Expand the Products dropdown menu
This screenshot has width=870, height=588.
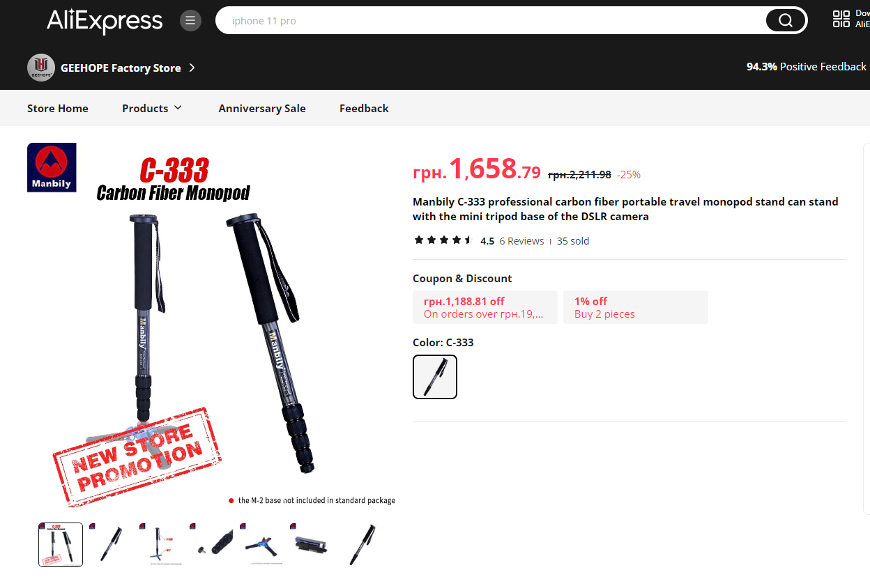click(152, 108)
